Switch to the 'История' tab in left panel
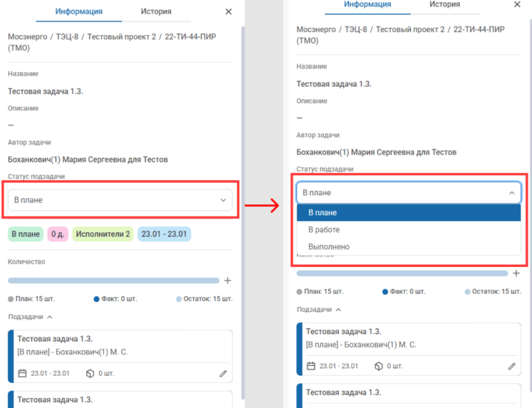532x408 pixels. 155,11
